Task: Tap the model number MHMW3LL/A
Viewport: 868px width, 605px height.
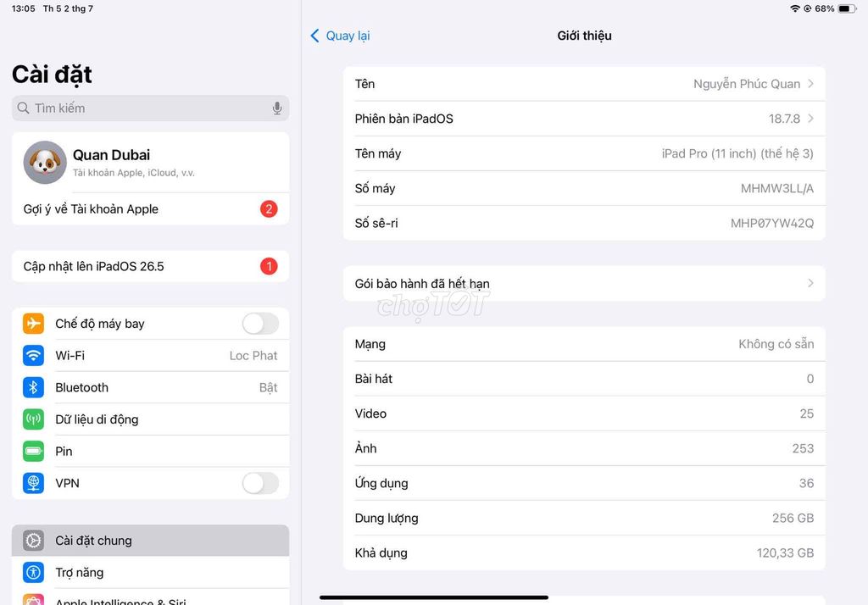Action: click(x=777, y=188)
